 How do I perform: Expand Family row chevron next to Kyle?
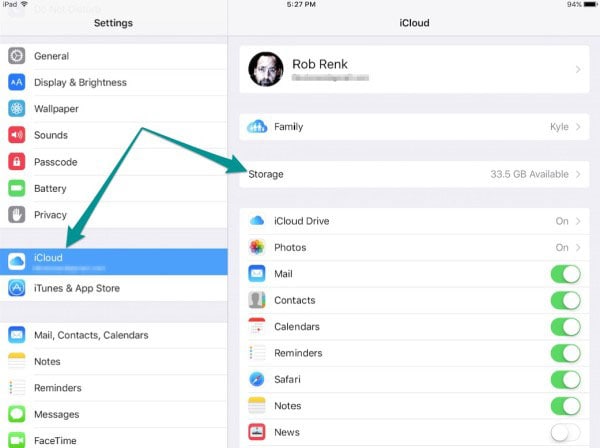pos(578,127)
